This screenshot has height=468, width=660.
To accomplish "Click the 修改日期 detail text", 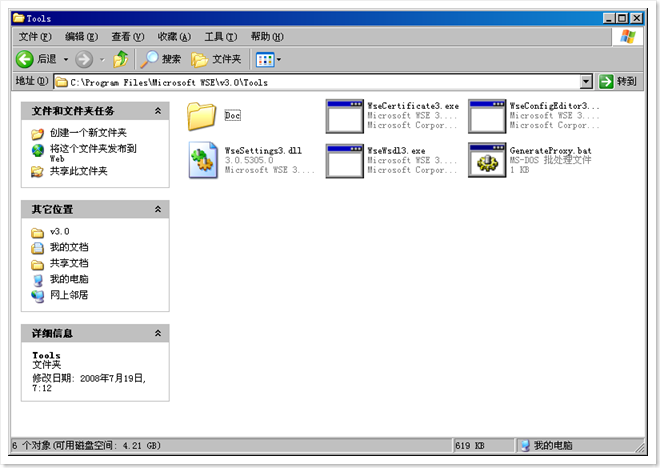I will (89, 383).
